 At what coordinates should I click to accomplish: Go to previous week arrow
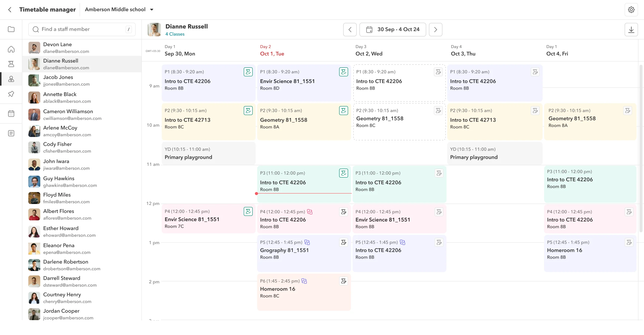click(x=350, y=30)
